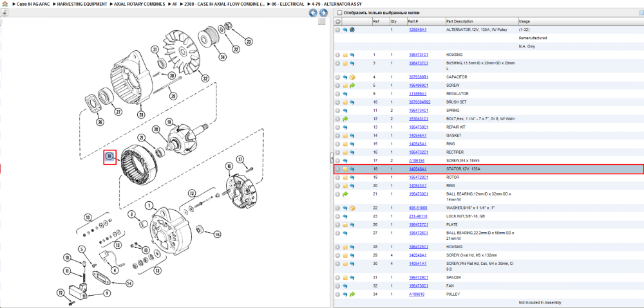Select callout 1 on the rear housing
The width and height of the screenshot is (644, 308).
coord(149,204)
